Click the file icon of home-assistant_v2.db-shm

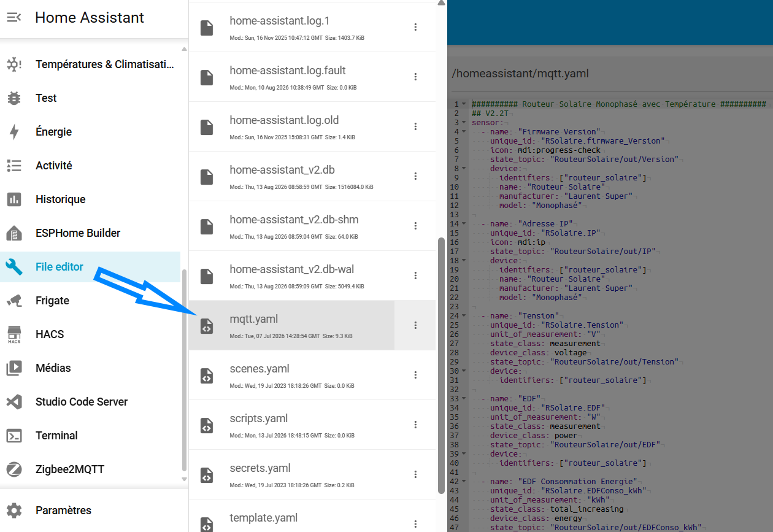[207, 226]
